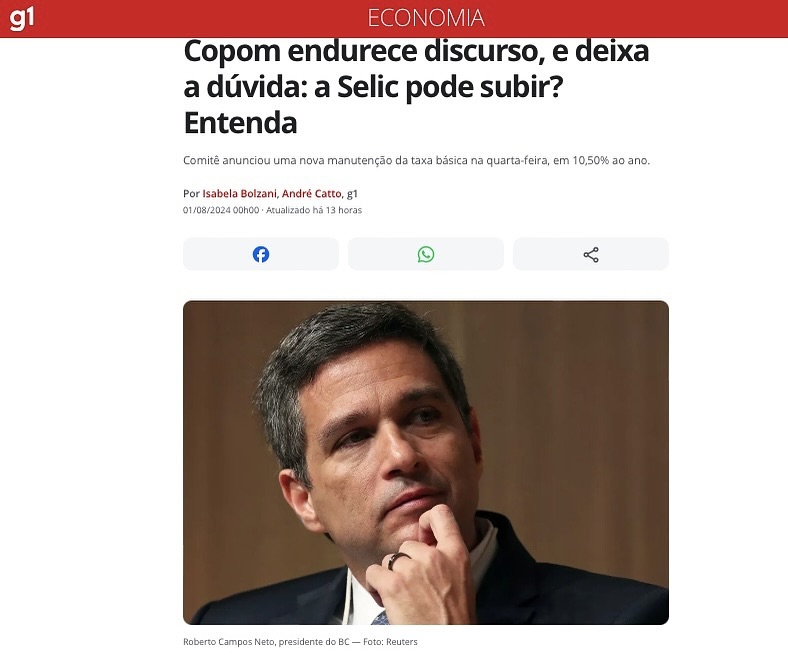Click the photo caption text
Screen dimensions: 788x655
tap(300, 642)
